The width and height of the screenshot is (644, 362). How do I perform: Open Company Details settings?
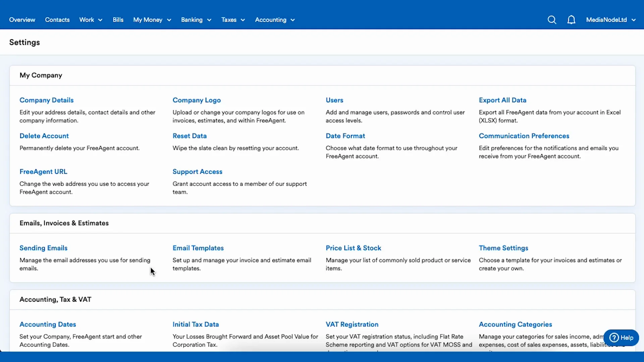(x=46, y=100)
